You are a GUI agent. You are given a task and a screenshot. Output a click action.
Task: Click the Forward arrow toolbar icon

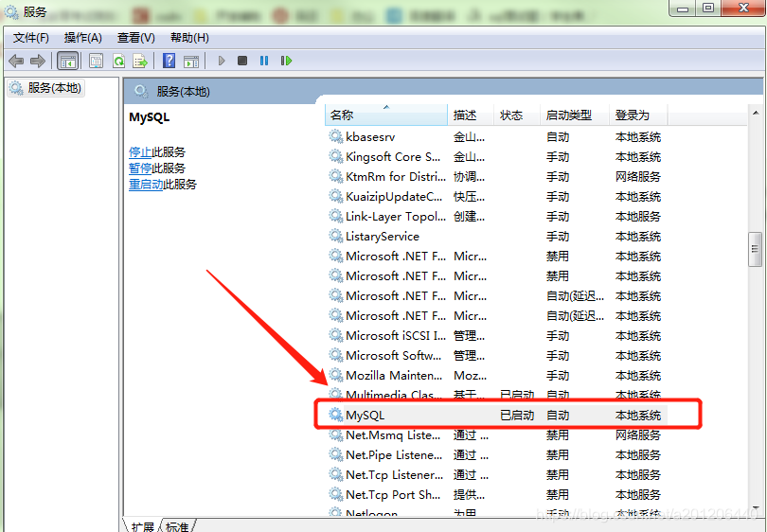point(38,62)
